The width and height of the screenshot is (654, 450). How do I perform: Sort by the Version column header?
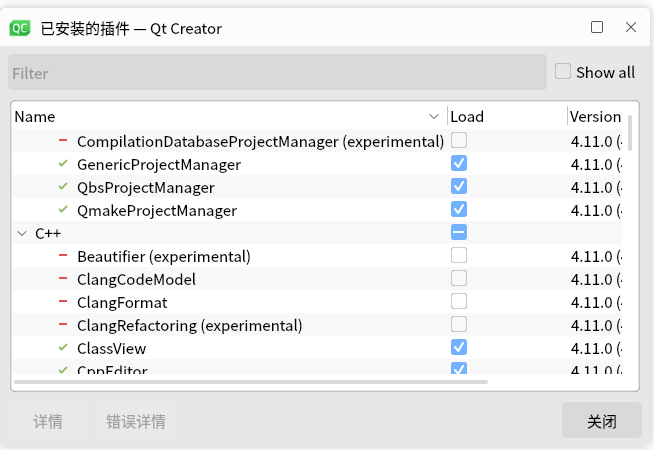[x=595, y=116]
